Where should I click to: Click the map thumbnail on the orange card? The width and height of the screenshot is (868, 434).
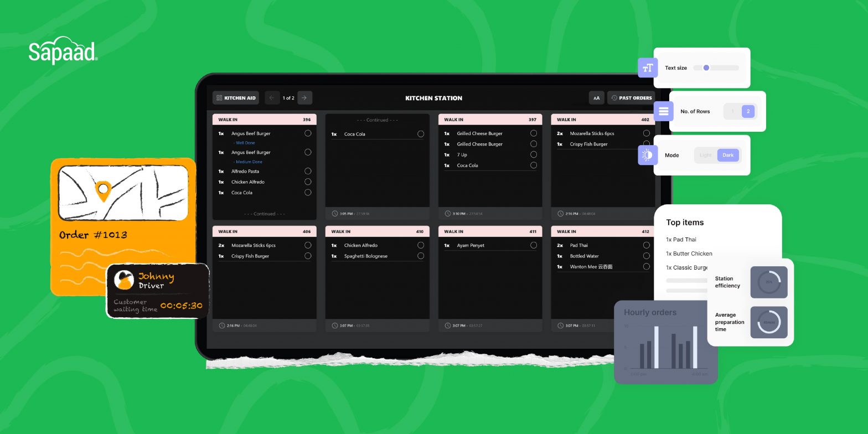[123, 193]
